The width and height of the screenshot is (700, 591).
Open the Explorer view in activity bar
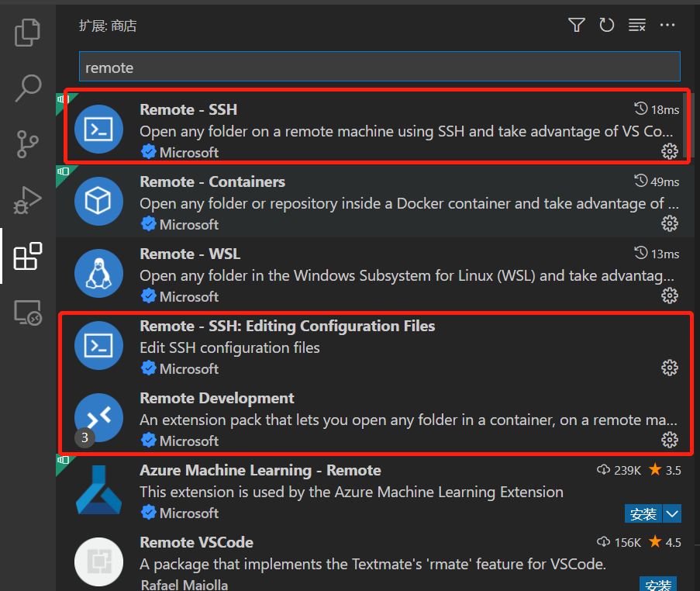(28, 33)
